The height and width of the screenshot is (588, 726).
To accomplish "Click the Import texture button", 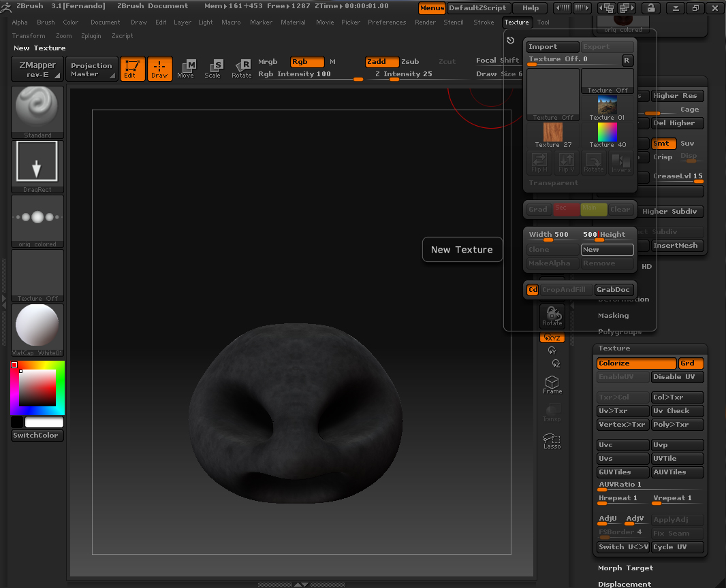I will coord(552,47).
